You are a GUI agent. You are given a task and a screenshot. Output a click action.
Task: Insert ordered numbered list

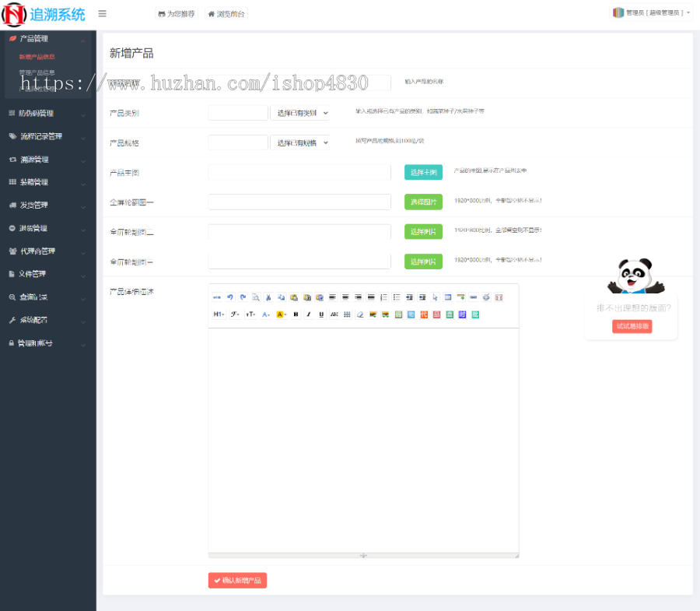(x=383, y=297)
